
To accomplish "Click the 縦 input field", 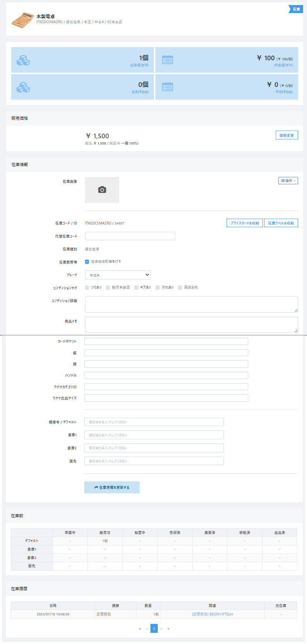I will 166,353.
